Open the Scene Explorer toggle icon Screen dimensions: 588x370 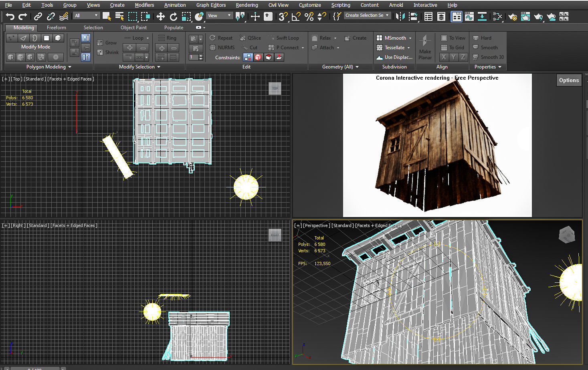coord(428,16)
